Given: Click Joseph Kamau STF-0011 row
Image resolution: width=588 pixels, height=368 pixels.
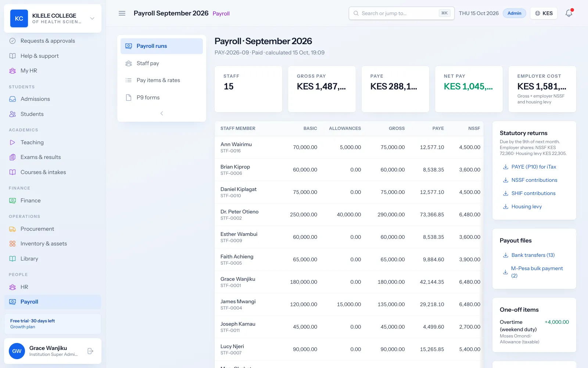Looking at the screenshot, I should click(x=349, y=327).
